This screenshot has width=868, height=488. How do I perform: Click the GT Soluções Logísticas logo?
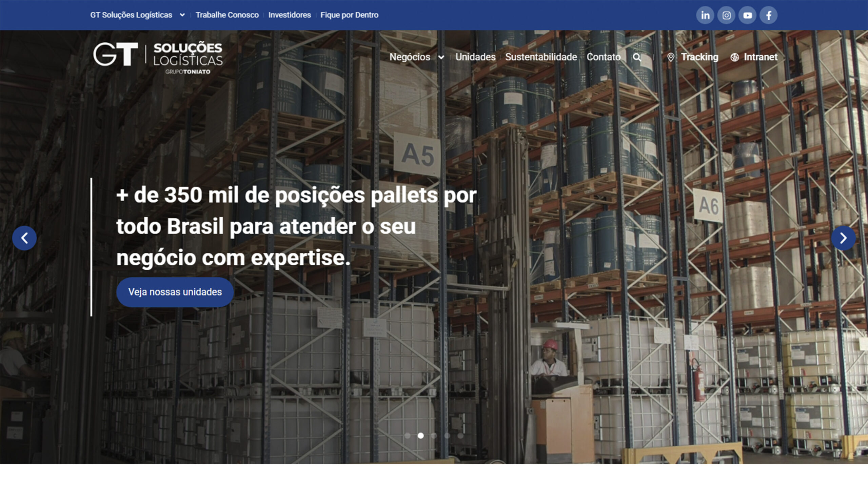[158, 58]
